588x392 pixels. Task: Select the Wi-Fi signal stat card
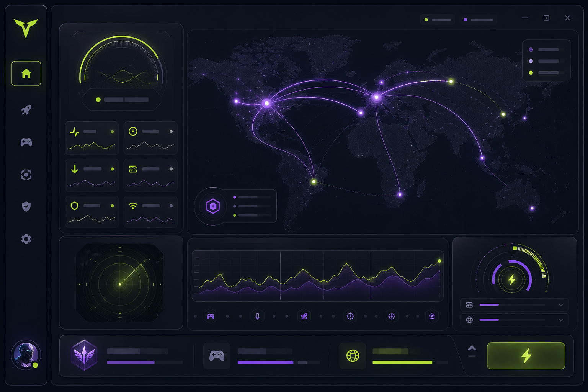[x=150, y=212]
